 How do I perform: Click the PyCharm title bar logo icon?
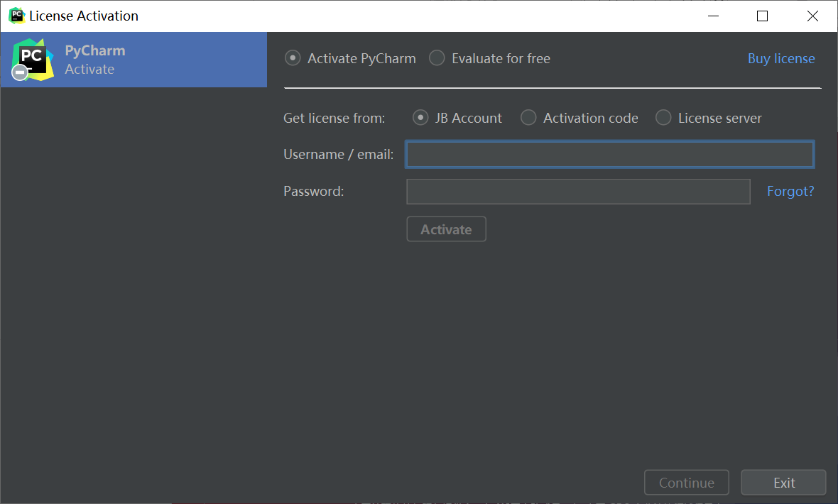(16, 16)
